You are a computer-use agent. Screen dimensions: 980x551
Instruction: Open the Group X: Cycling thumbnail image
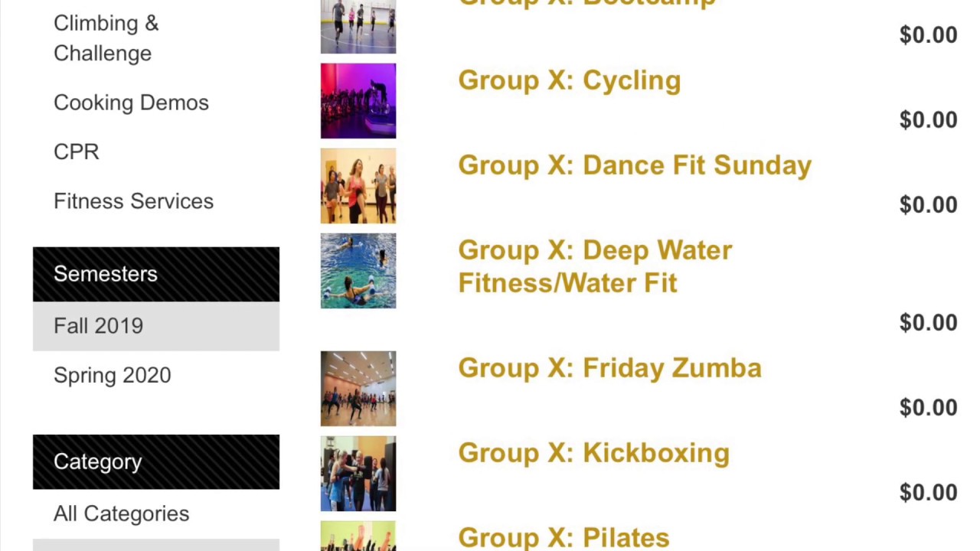tap(358, 101)
